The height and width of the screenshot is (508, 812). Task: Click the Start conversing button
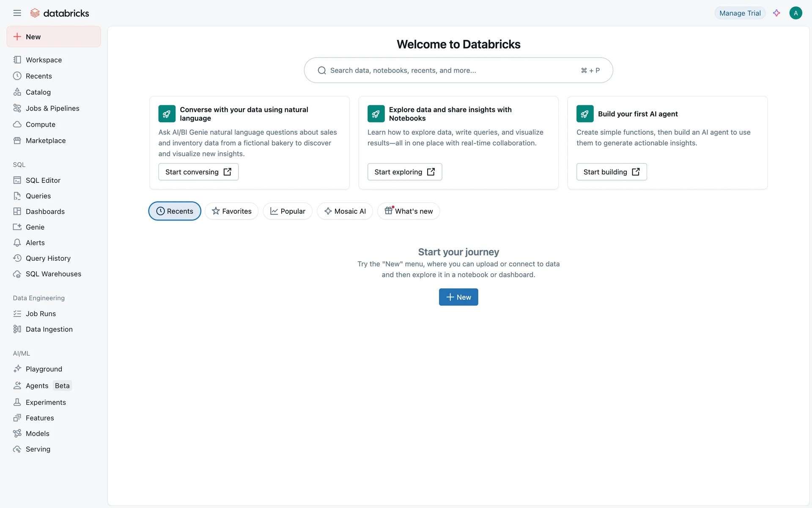(198, 172)
